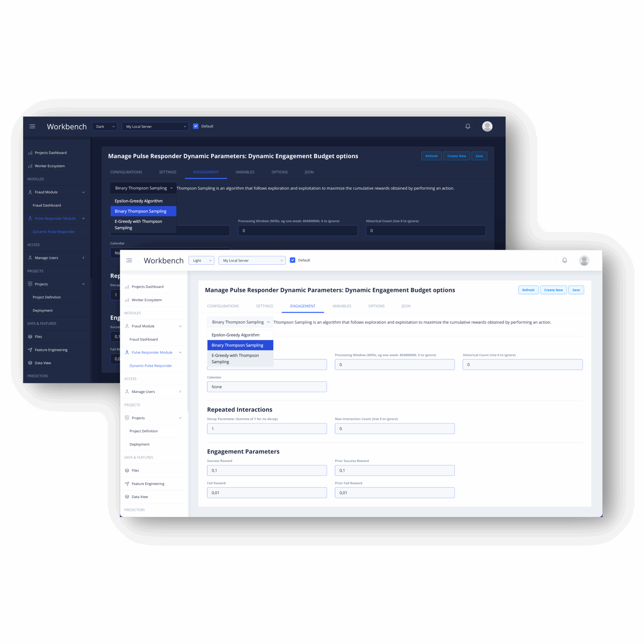Collapse Projects chevron in light sidebar
The image size is (644, 644).
[180, 418]
